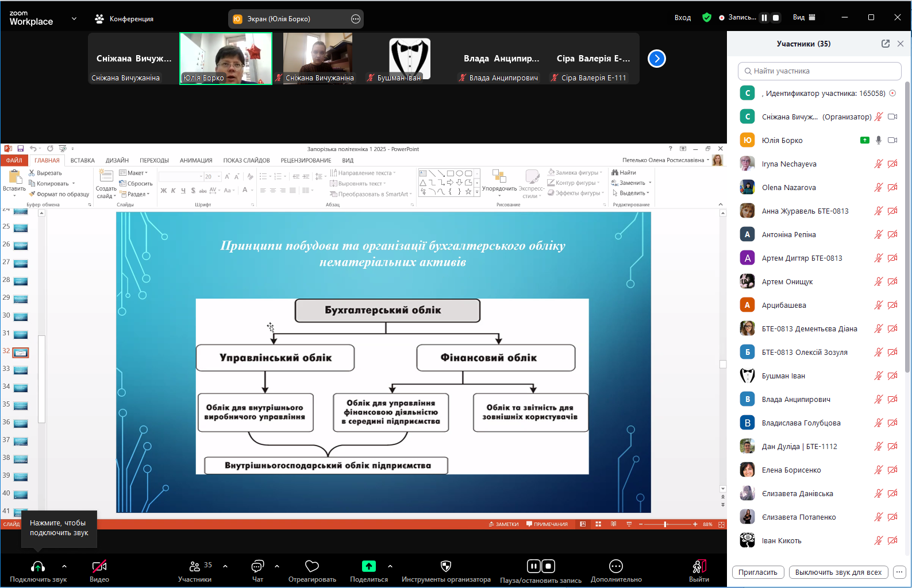Expand audio options arrow next to connect audio
Viewport: 912px width, 588px height.
pos(64,566)
